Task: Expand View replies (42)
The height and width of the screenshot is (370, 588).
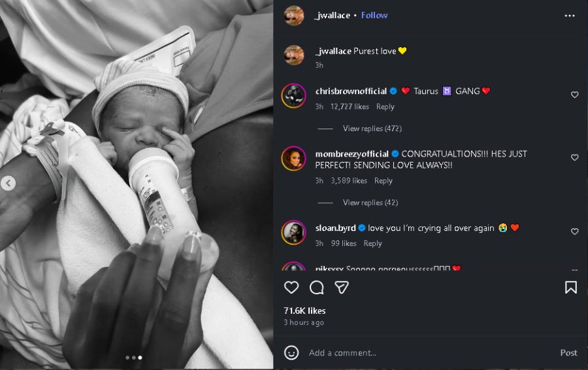Action: coord(370,203)
